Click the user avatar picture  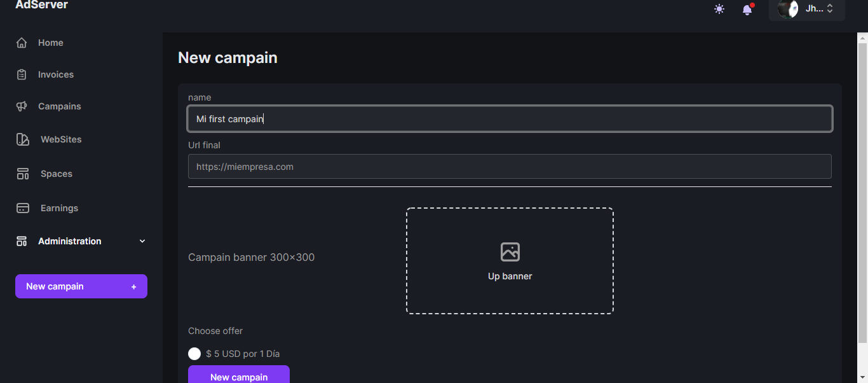tap(788, 8)
